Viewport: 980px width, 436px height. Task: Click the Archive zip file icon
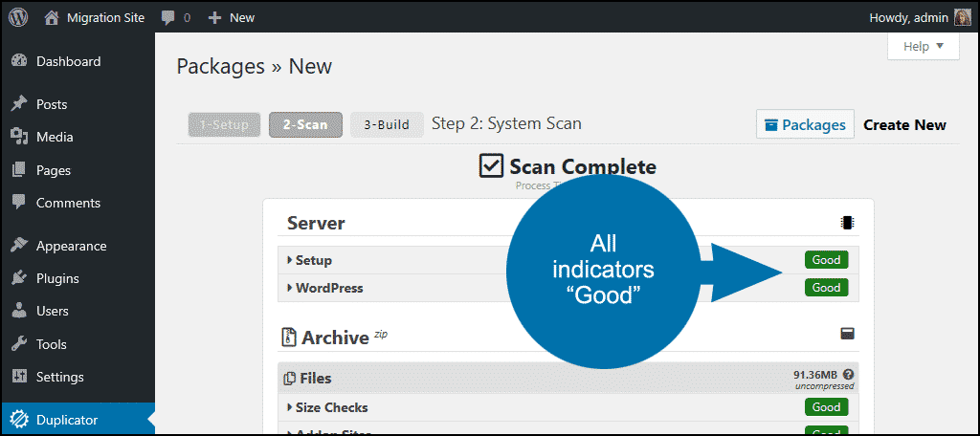tap(288, 338)
